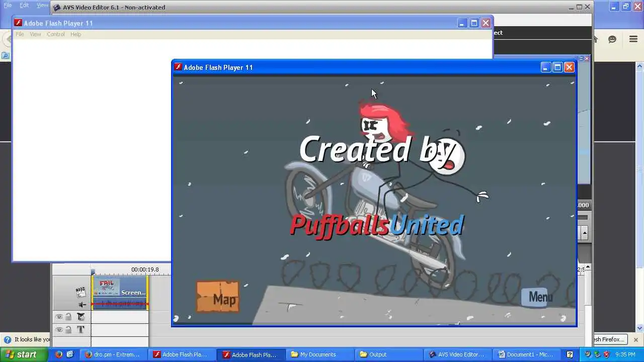Screen dimensions: 644x362
Task: Open Help menu in rear Flash Player
Action: [x=75, y=34]
